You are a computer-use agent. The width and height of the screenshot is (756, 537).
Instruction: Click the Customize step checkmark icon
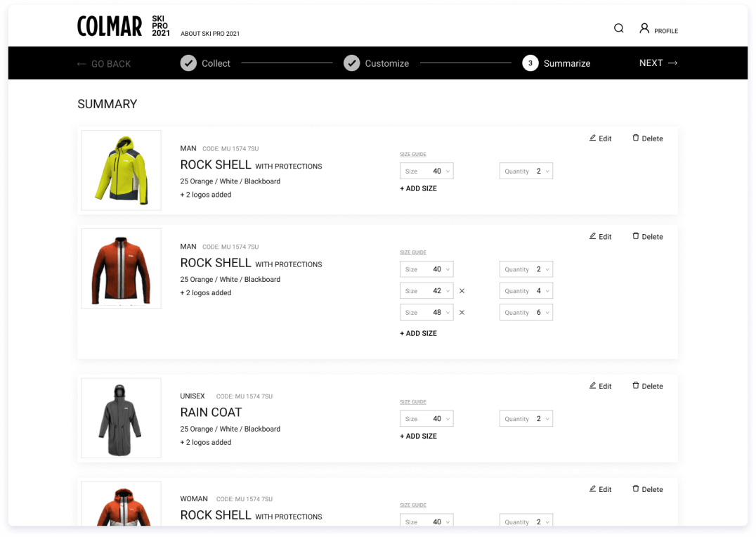[352, 63]
